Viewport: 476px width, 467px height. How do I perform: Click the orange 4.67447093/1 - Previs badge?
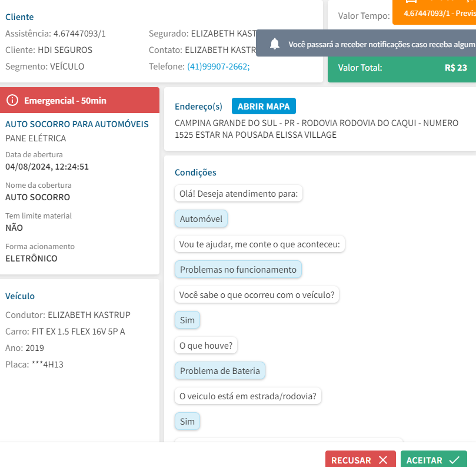pos(434,12)
